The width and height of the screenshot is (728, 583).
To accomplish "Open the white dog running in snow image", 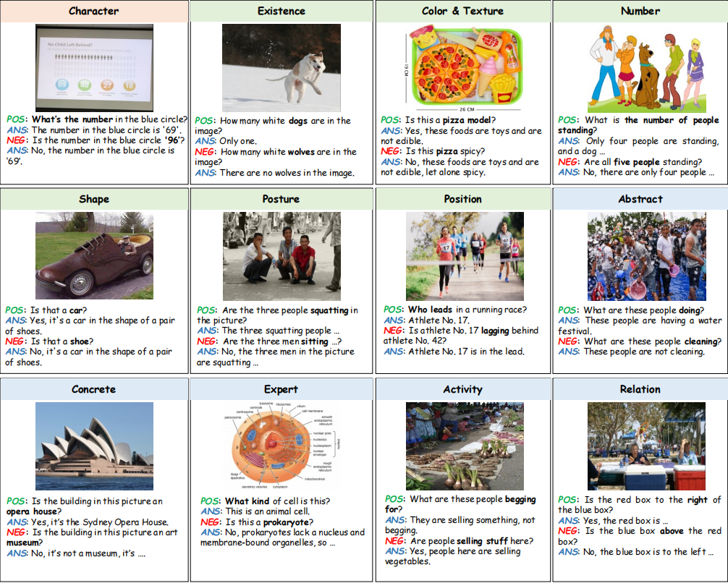I will pos(282,68).
